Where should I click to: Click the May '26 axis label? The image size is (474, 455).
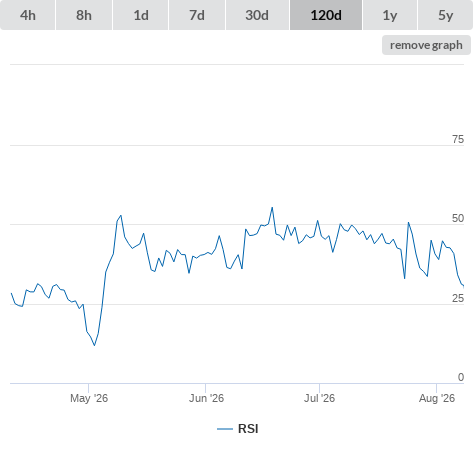(x=89, y=398)
